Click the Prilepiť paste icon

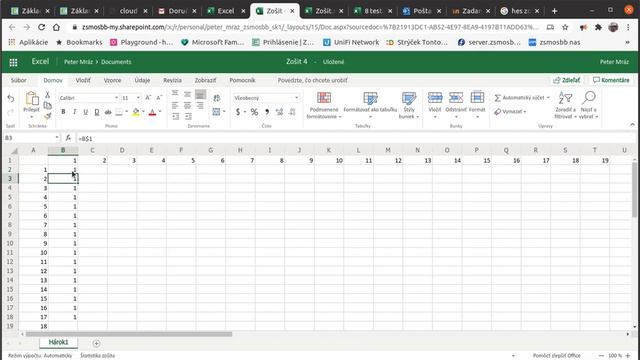tap(31, 98)
